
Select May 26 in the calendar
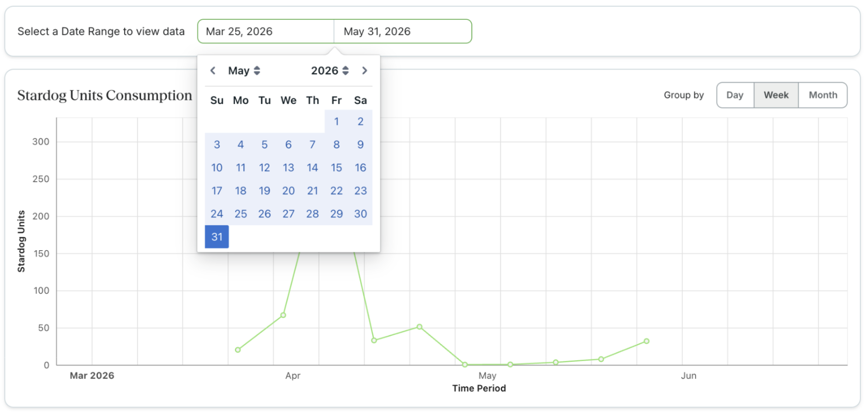[265, 213]
